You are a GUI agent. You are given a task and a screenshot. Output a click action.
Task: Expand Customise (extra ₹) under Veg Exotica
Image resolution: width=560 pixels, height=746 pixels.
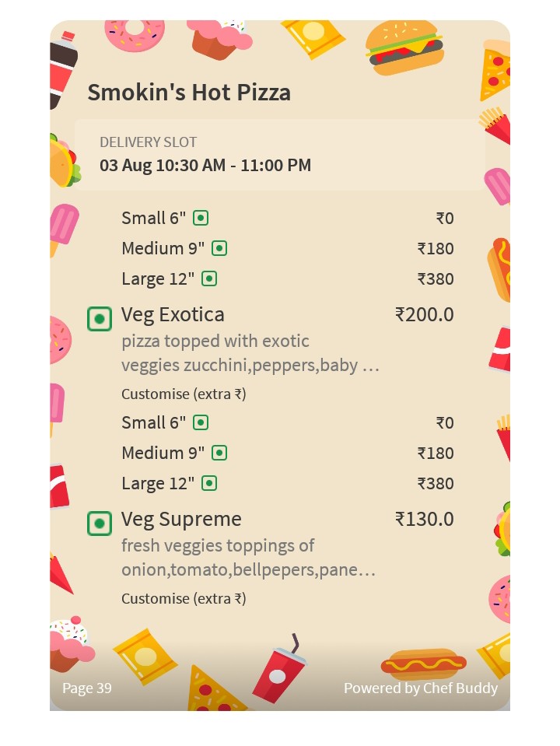pos(184,394)
